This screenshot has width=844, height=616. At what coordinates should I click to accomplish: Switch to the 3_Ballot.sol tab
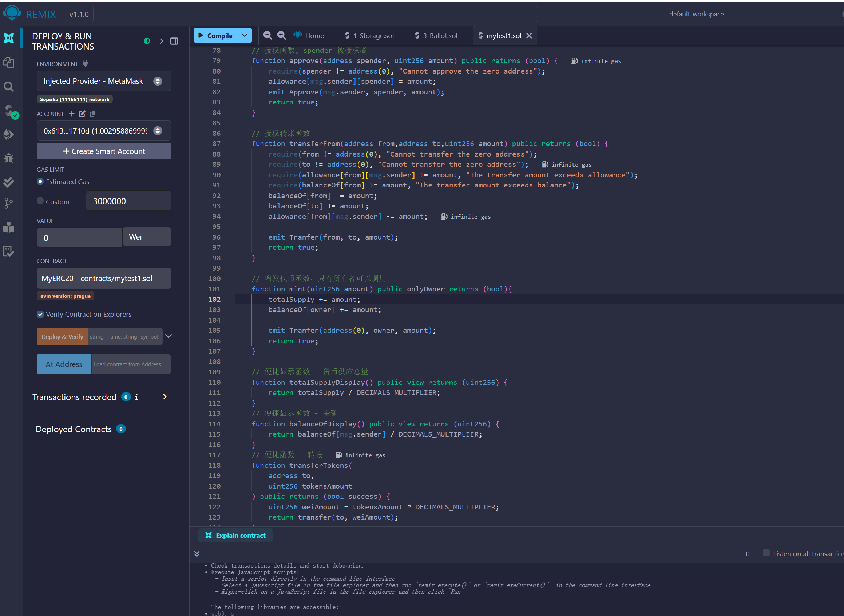436,36
